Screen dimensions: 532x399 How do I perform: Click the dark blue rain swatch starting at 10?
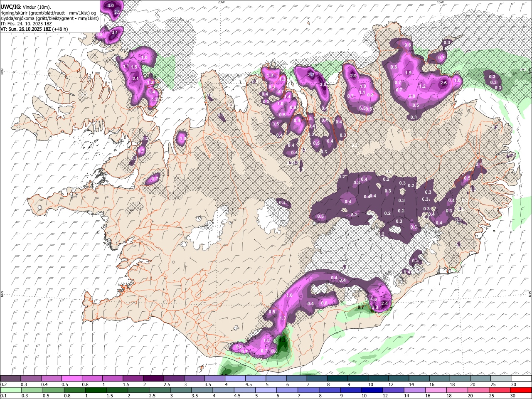click(x=372, y=390)
